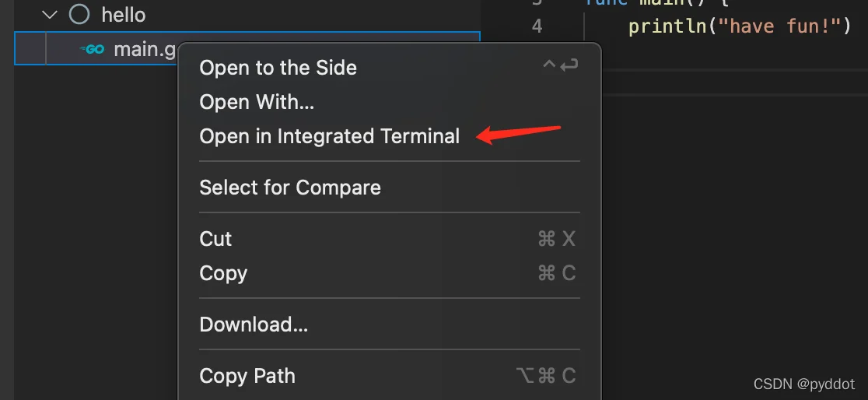The width and height of the screenshot is (868, 400).
Task: Select the hello folder in explorer
Action: [124, 15]
